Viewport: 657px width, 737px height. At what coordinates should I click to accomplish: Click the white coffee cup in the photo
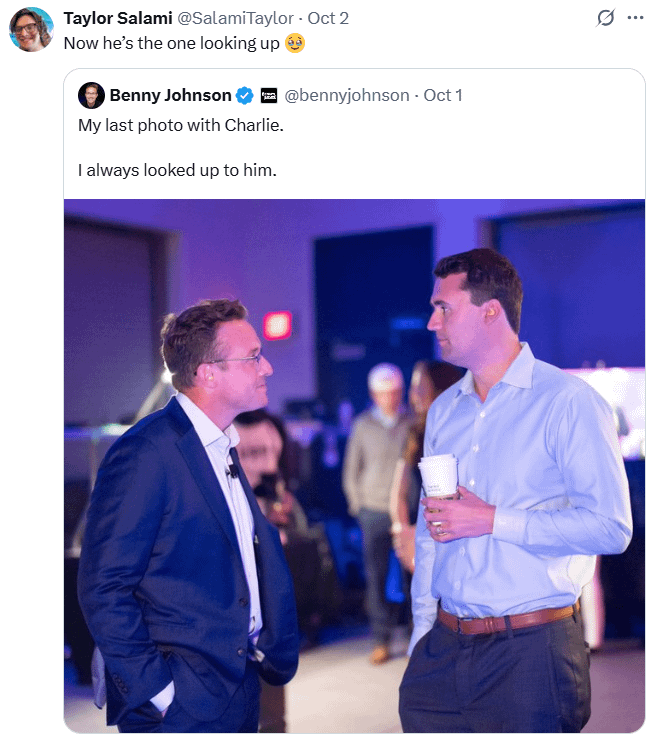tap(438, 477)
